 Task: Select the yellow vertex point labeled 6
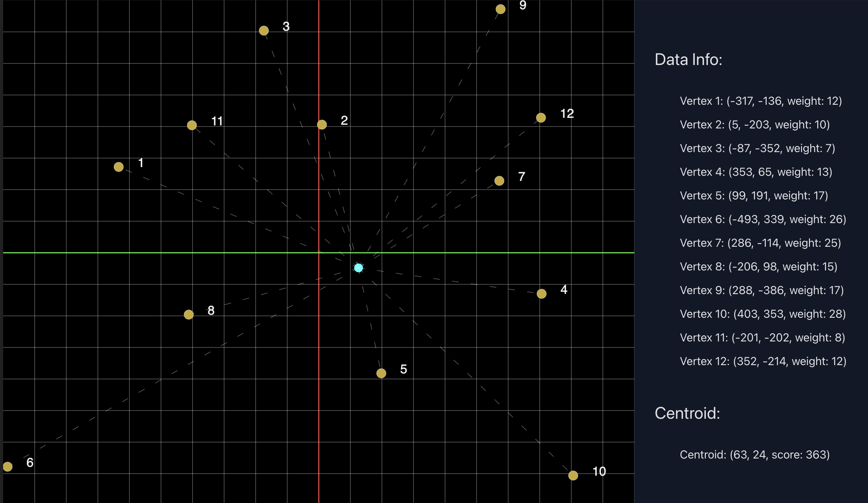point(8,466)
